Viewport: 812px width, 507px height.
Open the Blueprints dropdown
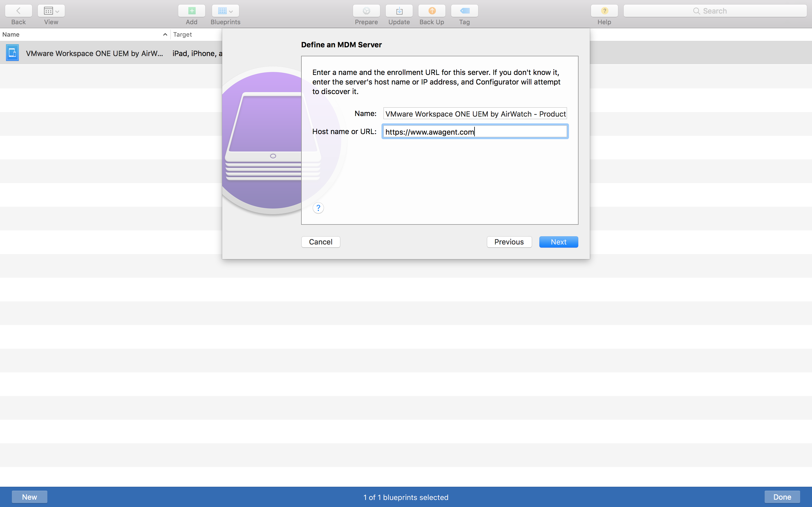[225, 11]
